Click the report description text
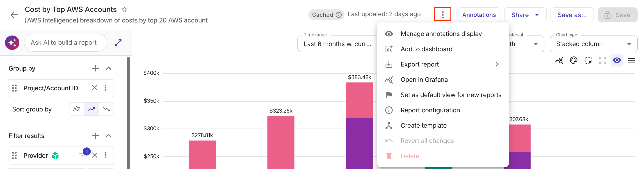Screen dimensions: 644x169 116,20
